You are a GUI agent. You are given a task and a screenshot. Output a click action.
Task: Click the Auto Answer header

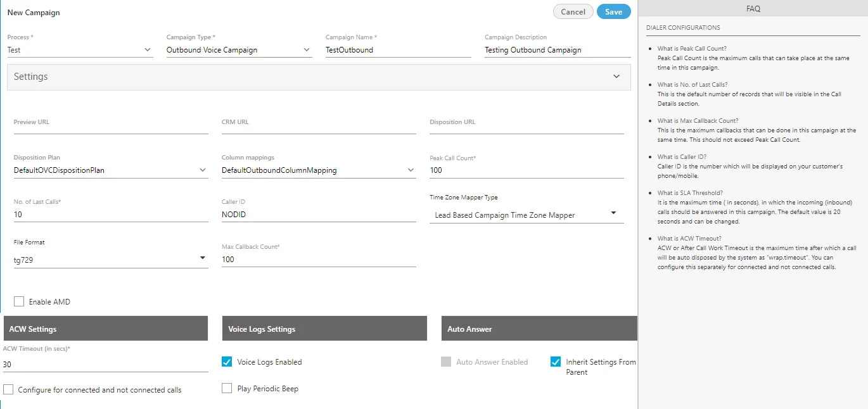pos(539,329)
